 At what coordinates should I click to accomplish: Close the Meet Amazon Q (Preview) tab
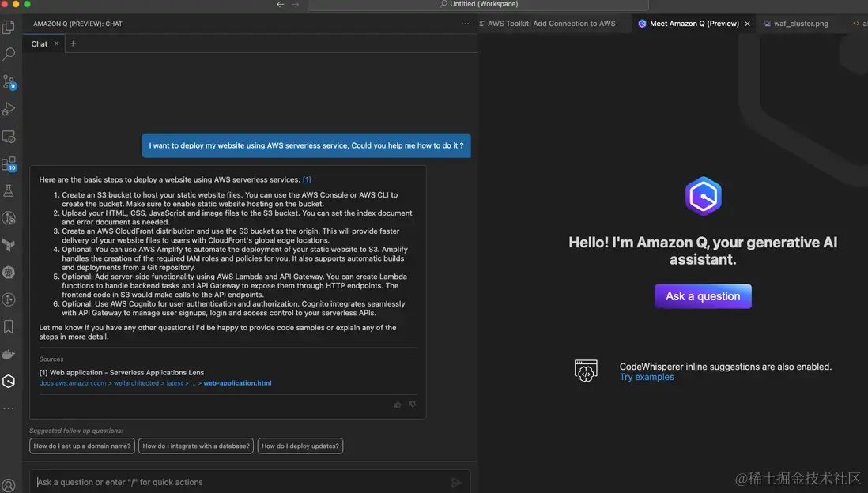tap(747, 24)
